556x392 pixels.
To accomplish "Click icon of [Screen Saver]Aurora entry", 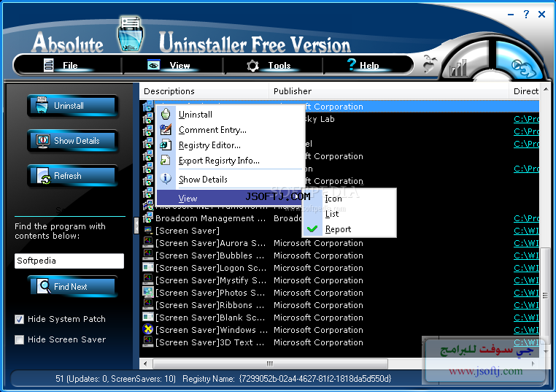I will tap(147, 242).
